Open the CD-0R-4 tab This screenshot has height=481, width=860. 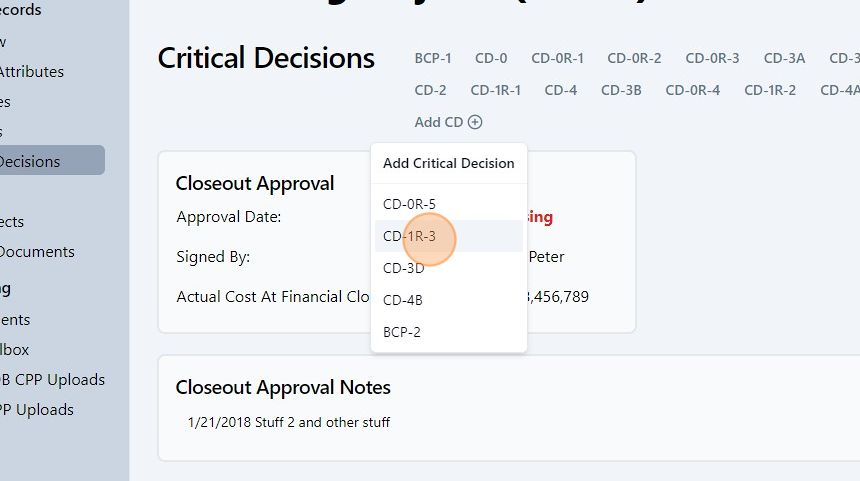(692, 90)
